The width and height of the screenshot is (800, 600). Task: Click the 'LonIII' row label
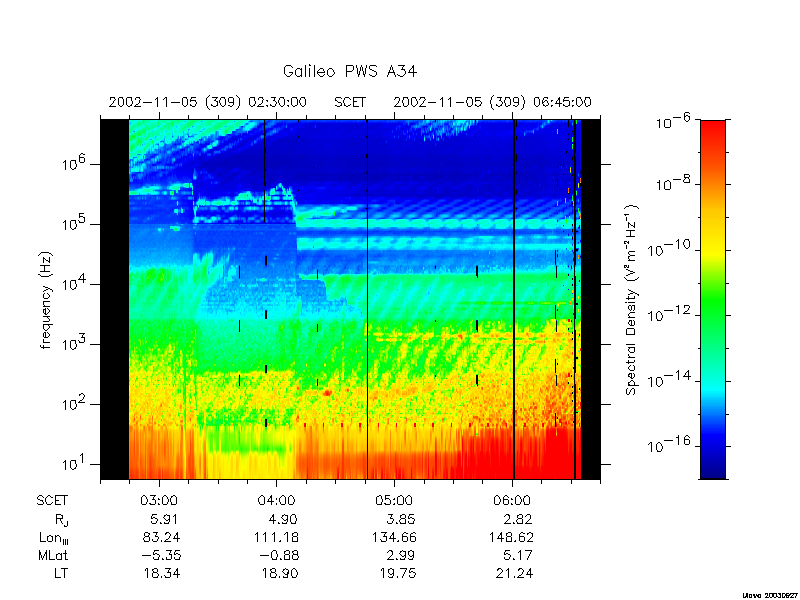click(x=54, y=538)
